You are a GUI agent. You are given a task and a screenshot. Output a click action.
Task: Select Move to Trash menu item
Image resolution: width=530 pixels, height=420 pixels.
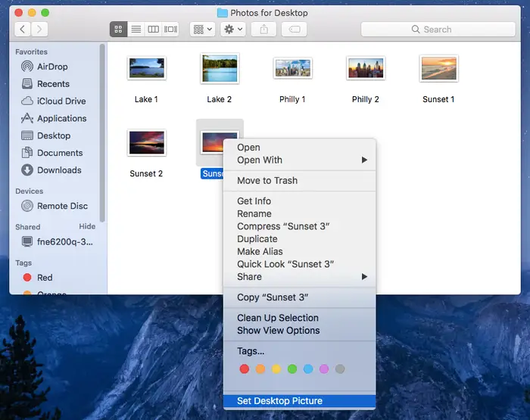point(267,181)
